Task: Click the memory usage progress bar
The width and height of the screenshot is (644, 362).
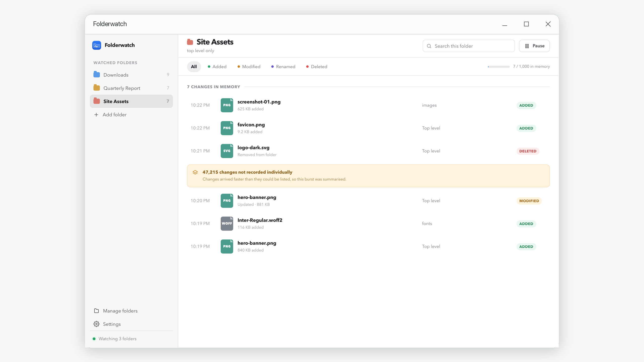Action: point(499,67)
